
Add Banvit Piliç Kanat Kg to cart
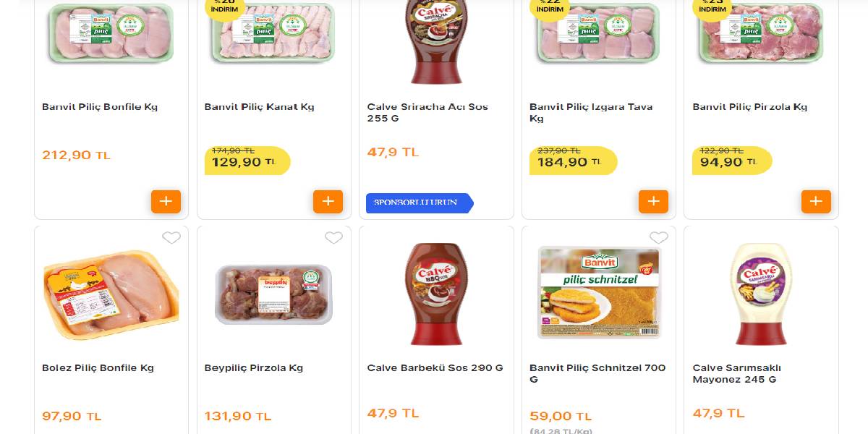[x=328, y=201]
